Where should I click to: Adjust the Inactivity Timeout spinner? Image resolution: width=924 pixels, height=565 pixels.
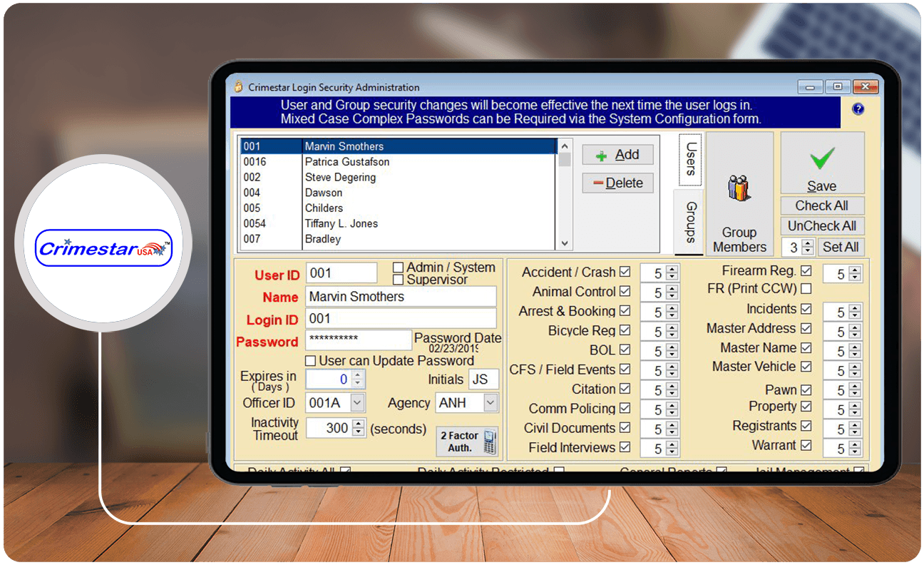click(x=358, y=428)
